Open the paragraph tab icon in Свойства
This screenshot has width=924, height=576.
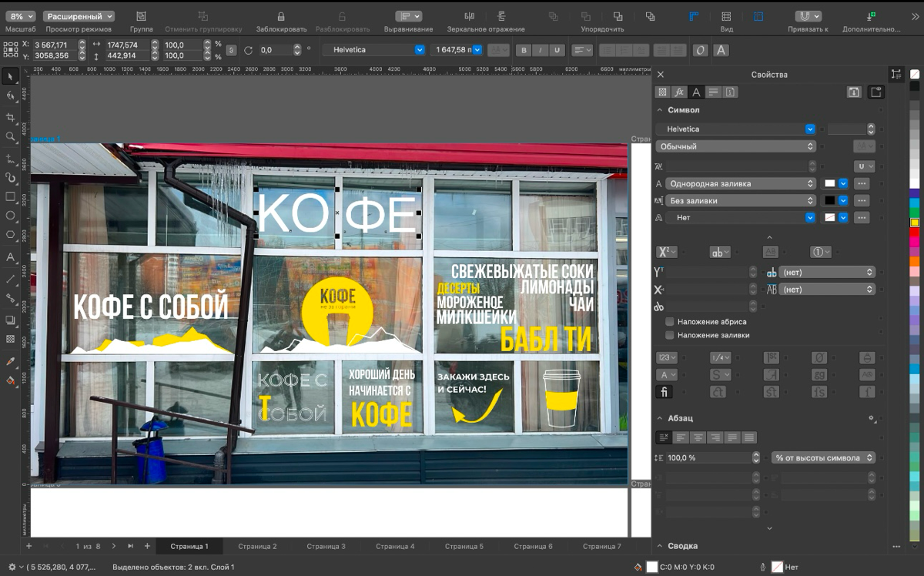pos(714,92)
